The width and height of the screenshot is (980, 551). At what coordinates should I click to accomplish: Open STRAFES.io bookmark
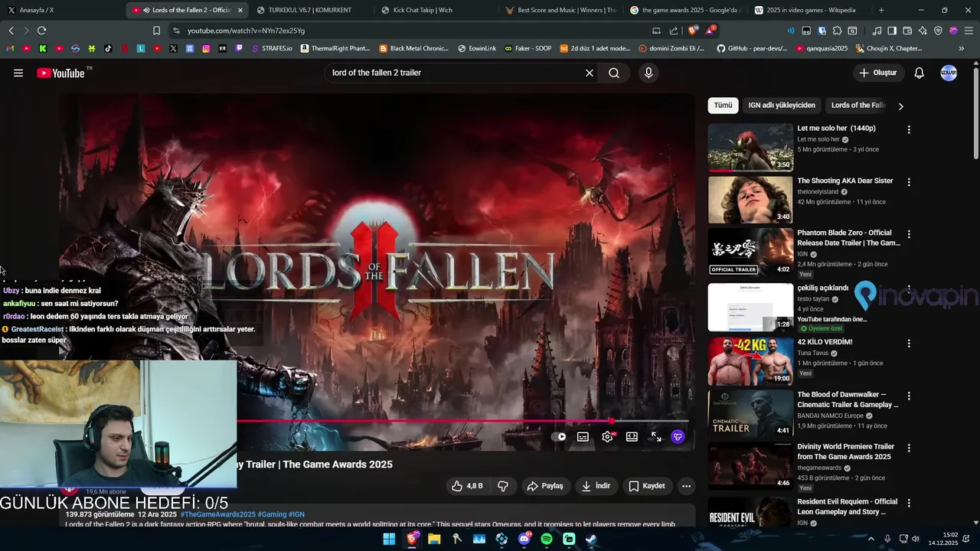(272, 48)
